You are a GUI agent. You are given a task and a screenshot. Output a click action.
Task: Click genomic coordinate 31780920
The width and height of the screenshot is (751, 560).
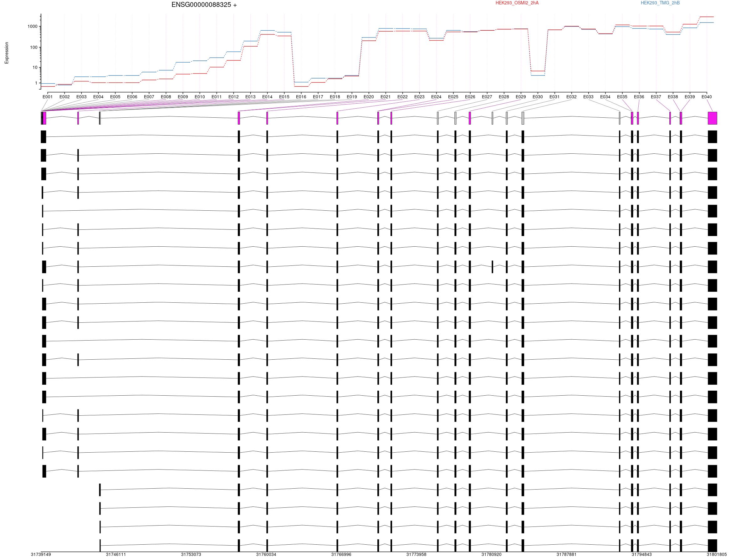[x=491, y=555]
